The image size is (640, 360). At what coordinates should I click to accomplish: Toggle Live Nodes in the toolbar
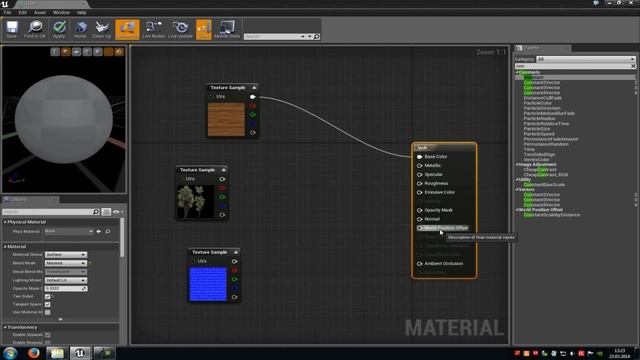point(153,29)
